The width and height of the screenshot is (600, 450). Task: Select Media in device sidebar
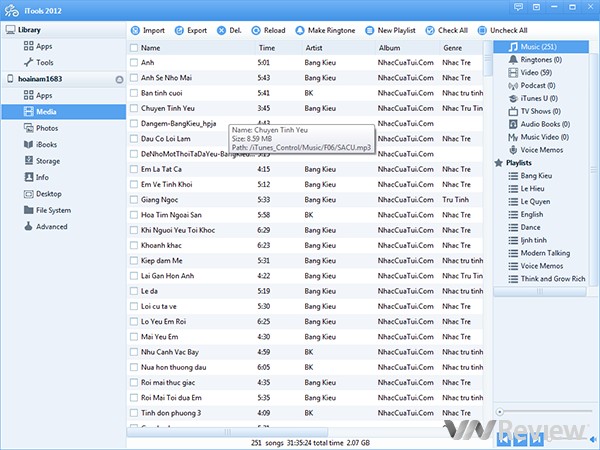(x=64, y=112)
